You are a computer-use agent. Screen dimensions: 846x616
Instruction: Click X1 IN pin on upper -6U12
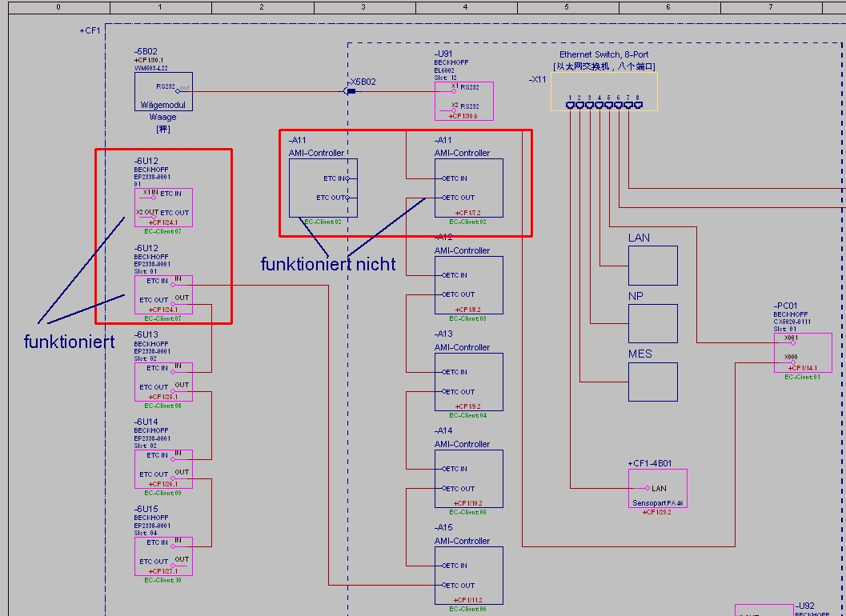153,198
